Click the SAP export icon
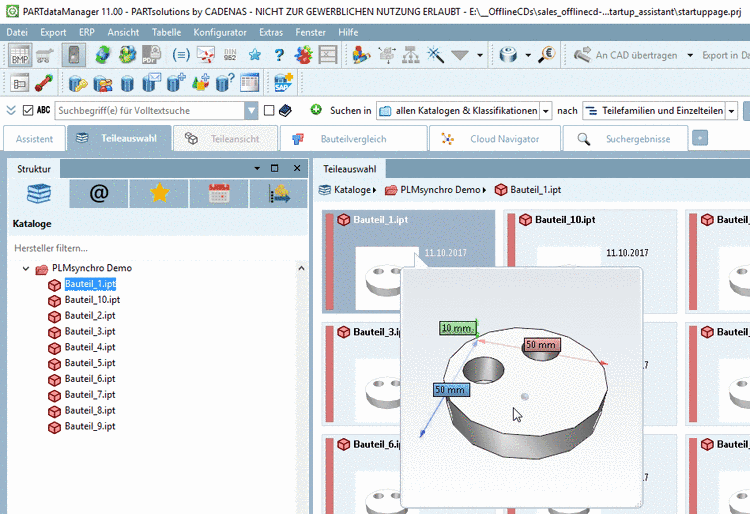 [284, 82]
